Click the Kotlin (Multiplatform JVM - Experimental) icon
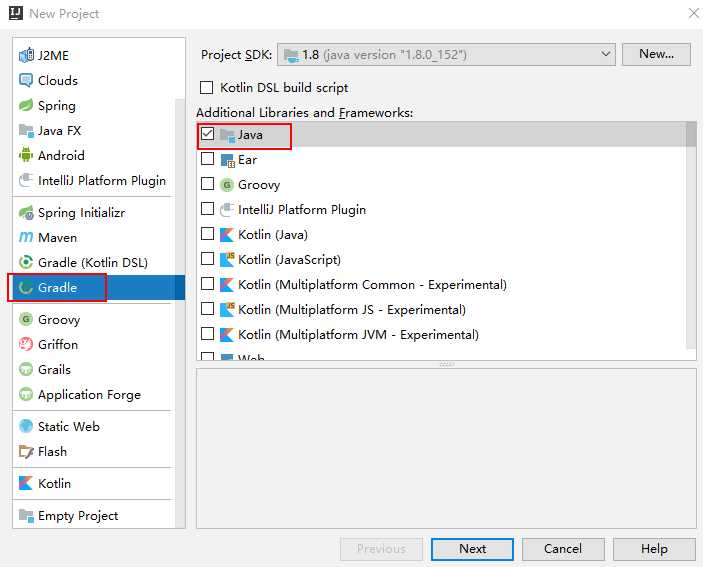 click(227, 334)
